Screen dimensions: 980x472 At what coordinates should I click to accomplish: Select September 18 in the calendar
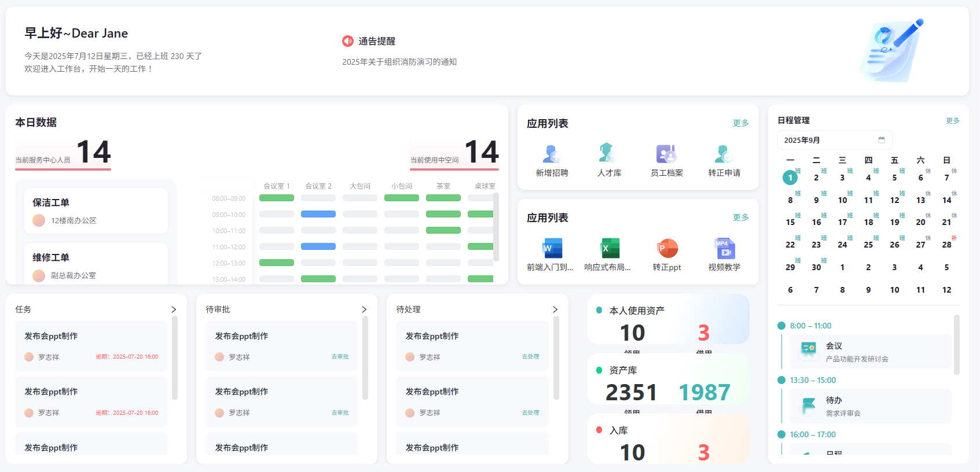(868, 222)
